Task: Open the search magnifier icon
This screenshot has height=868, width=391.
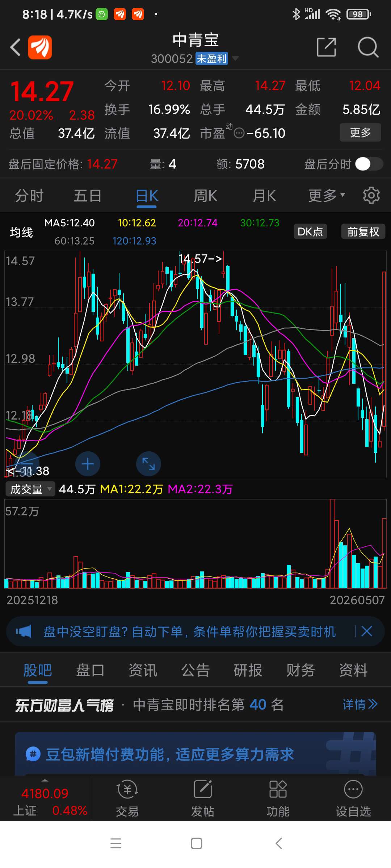Action: (x=368, y=47)
